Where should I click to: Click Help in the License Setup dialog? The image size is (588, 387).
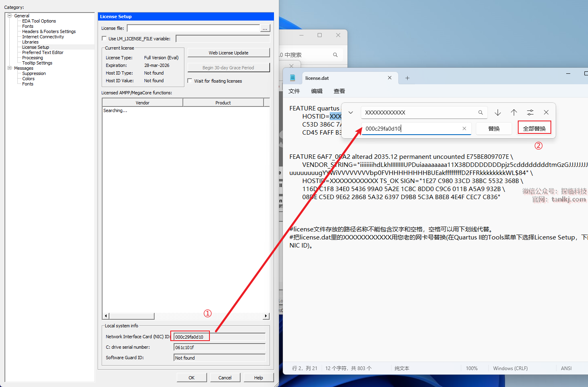[x=259, y=378]
